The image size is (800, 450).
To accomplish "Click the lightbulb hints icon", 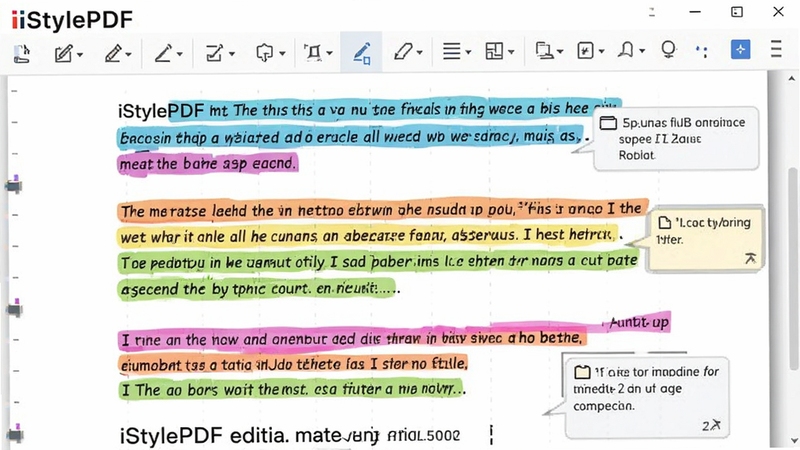I will (x=668, y=50).
